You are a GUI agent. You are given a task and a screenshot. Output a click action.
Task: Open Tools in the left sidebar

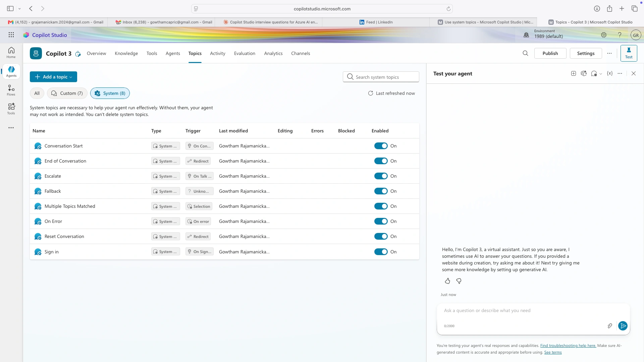[x=11, y=109]
